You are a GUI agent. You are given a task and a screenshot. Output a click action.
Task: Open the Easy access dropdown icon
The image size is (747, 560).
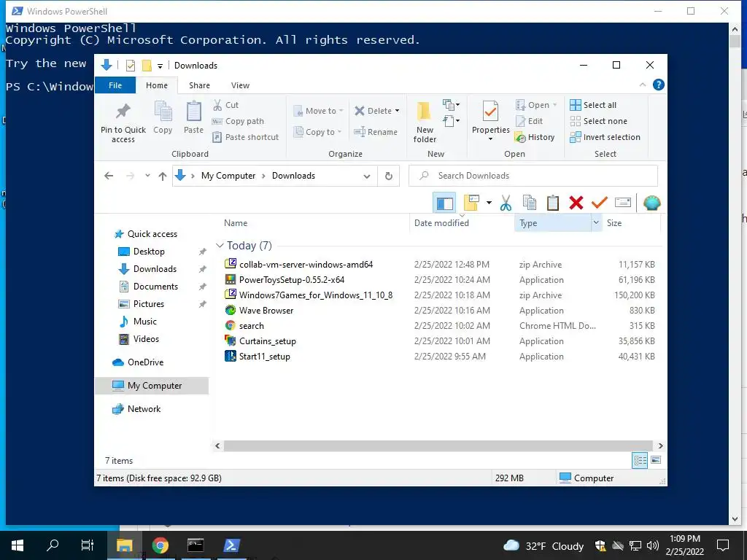[451, 121]
